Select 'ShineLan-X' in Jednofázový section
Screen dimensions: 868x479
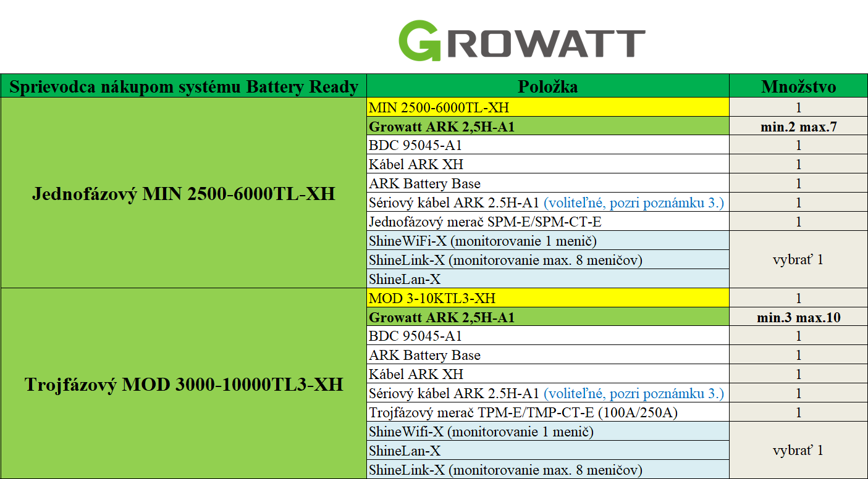tap(548, 279)
